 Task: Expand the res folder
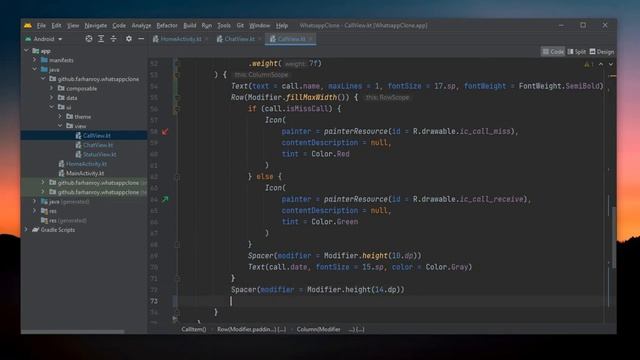tap(35, 211)
